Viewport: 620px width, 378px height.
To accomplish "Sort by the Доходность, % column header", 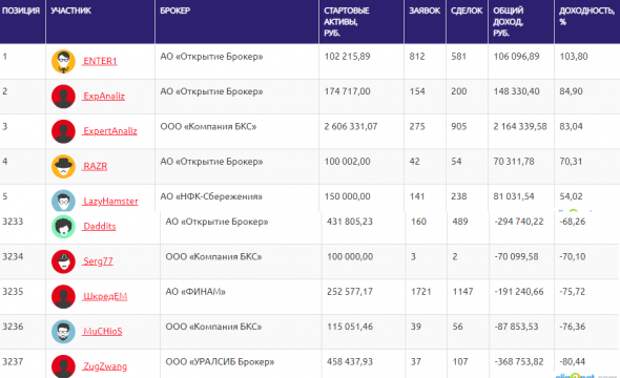I will click(587, 16).
